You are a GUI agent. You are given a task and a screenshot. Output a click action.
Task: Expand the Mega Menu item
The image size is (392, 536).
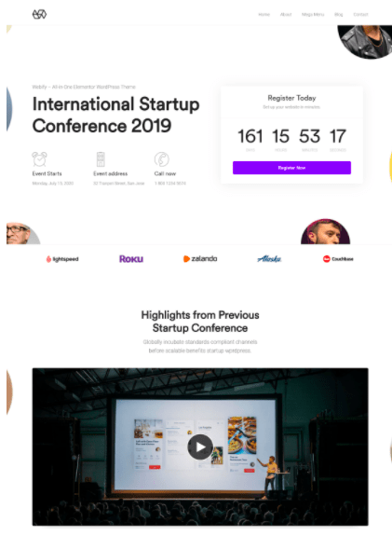click(313, 14)
